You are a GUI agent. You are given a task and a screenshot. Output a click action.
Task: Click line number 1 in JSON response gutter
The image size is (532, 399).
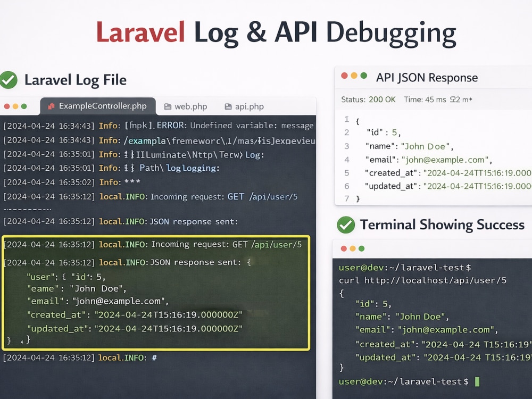click(x=346, y=119)
